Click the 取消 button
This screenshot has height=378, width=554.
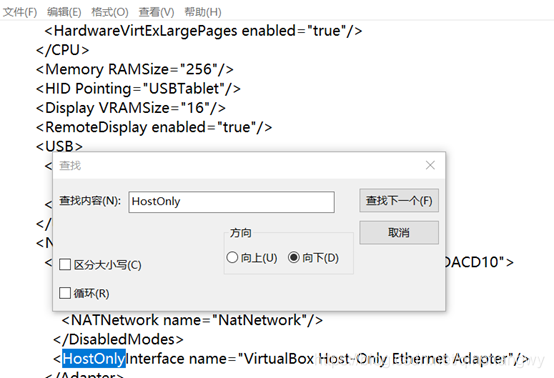[x=399, y=232]
